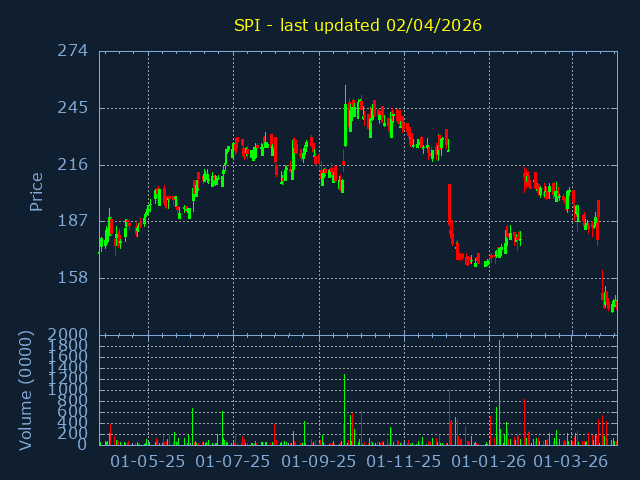Click the 01-05-25 date label
Screen dimensions: 640x480
click(x=148, y=461)
